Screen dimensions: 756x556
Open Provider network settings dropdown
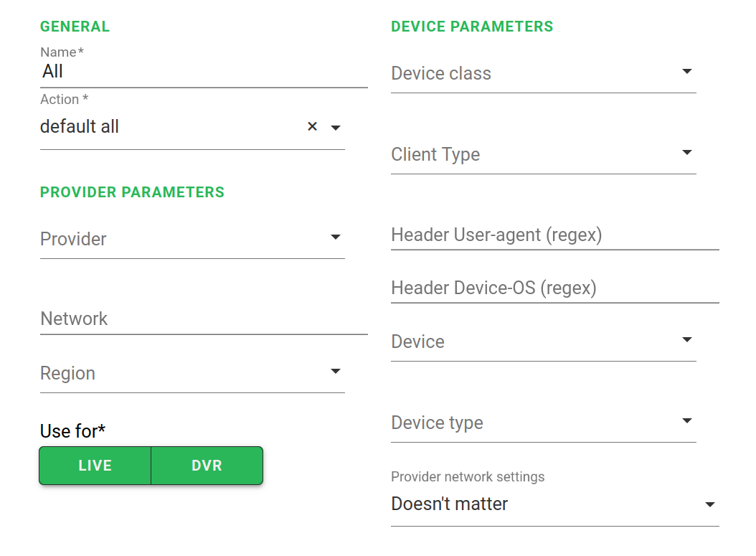coord(545,504)
